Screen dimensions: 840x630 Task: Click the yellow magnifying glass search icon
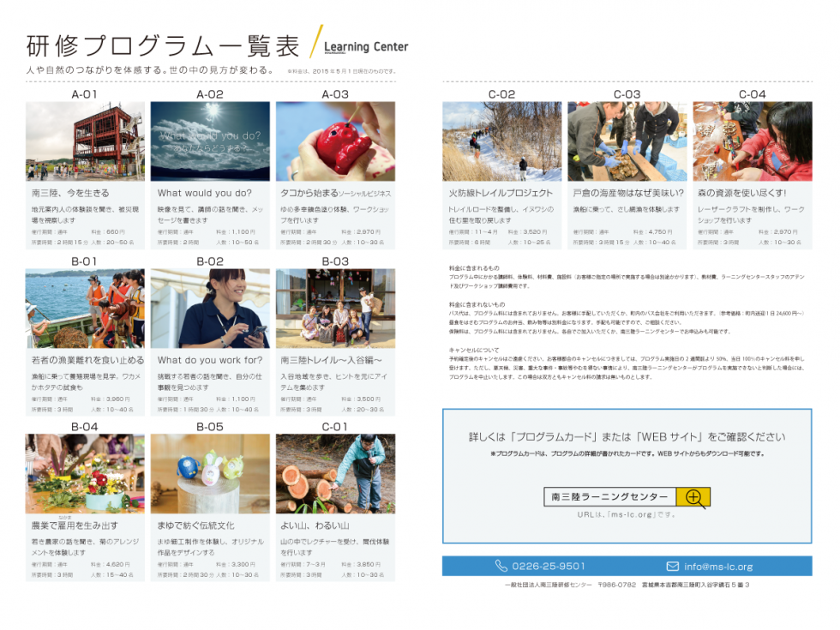(693, 497)
